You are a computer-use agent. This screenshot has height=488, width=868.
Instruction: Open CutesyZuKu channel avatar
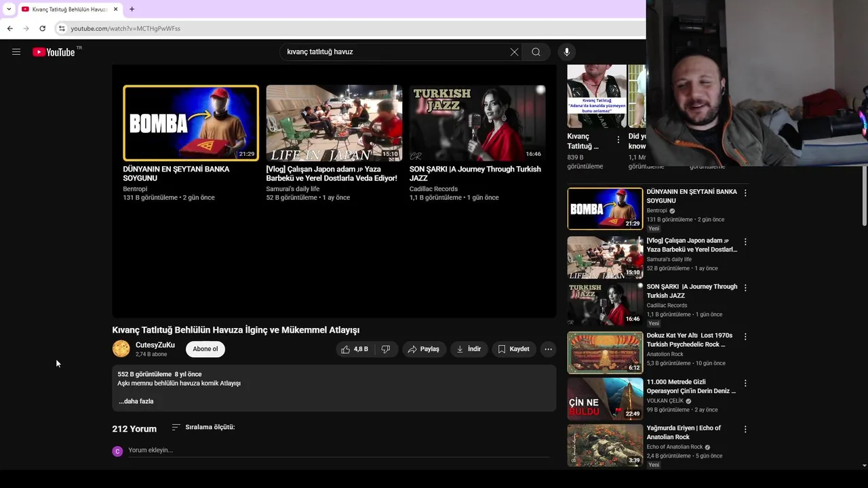coord(121,349)
